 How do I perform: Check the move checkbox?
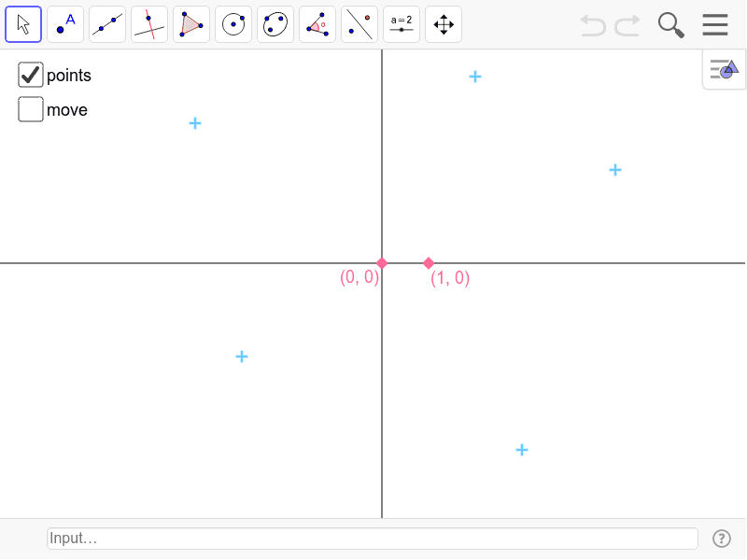click(x=31, y=109)
